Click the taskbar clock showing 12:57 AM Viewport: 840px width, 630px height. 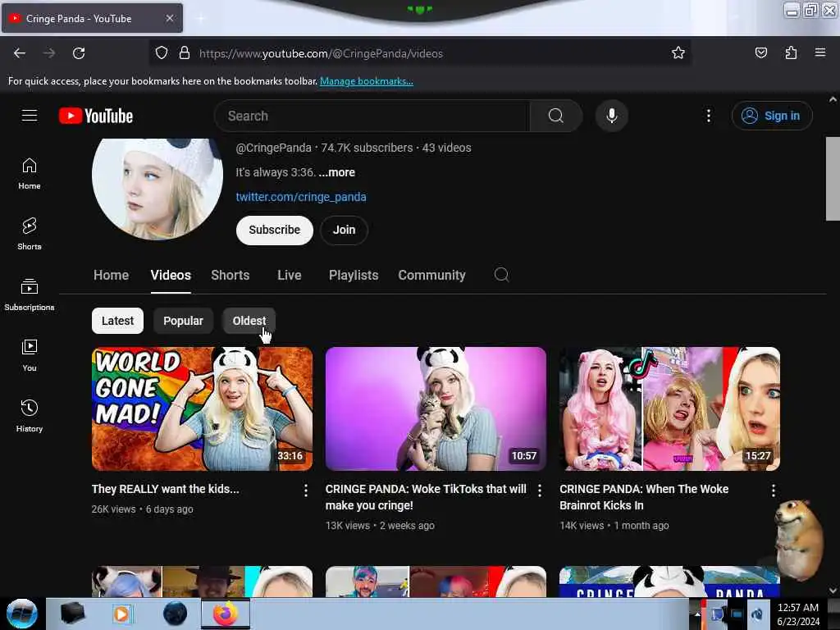[x=798, y=614]
